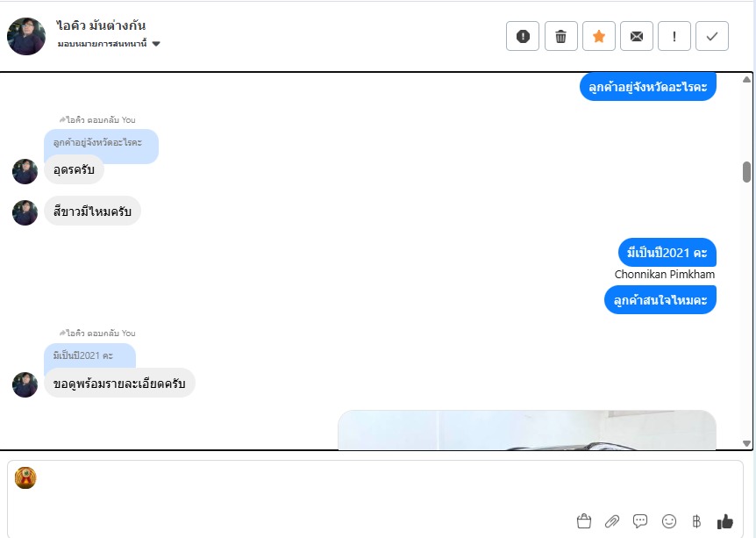Screen dimensions: 756x538
Task: Attach a file with the paperclip icon
Action: (612, 521)
